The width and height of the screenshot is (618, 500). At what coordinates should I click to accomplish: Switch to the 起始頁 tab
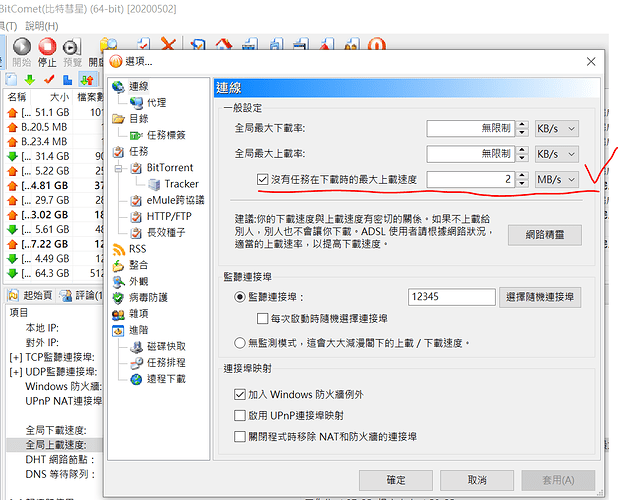point(31,295)
